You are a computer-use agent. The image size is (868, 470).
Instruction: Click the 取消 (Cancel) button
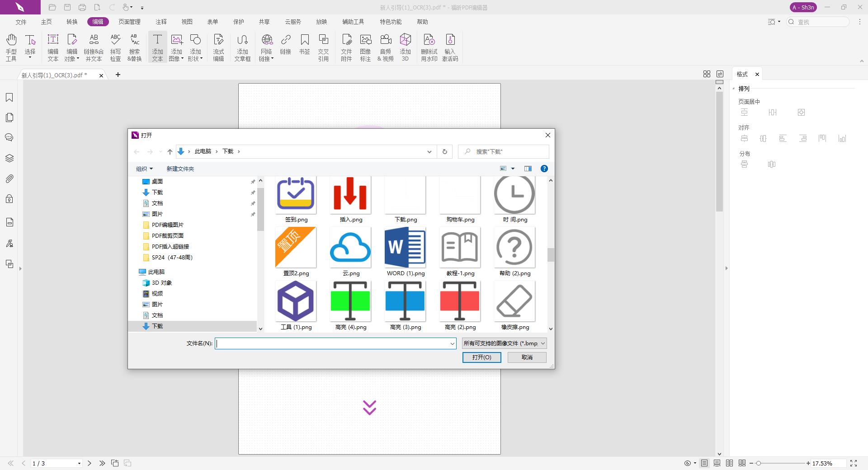pyautogui.click(x=527, y=357)
